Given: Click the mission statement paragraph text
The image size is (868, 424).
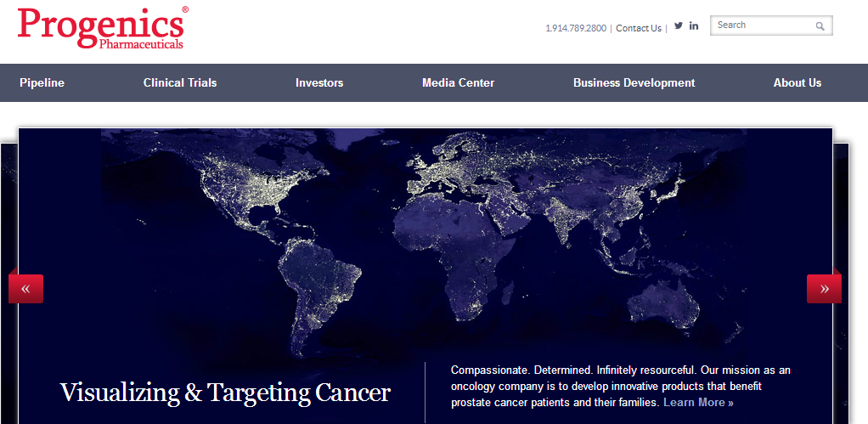Looking at the screenshot, I should pyautogui.click(x=621, y=386).
